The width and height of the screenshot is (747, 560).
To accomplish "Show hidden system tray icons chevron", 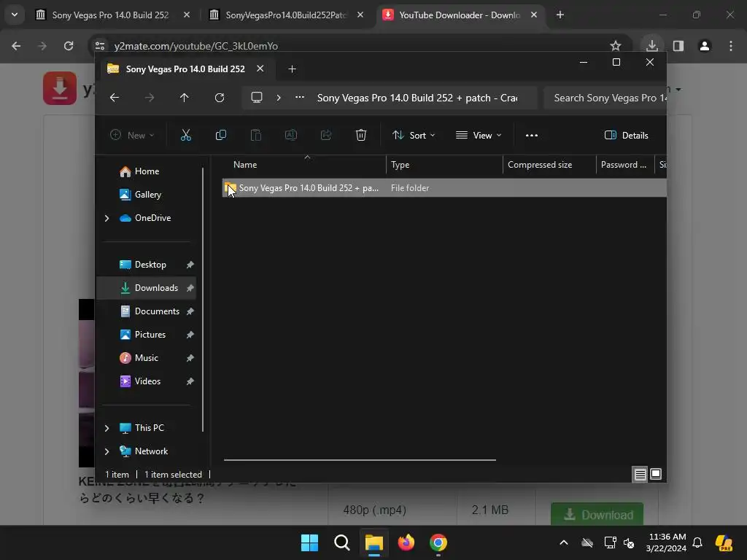I will (x=564, y=542).
